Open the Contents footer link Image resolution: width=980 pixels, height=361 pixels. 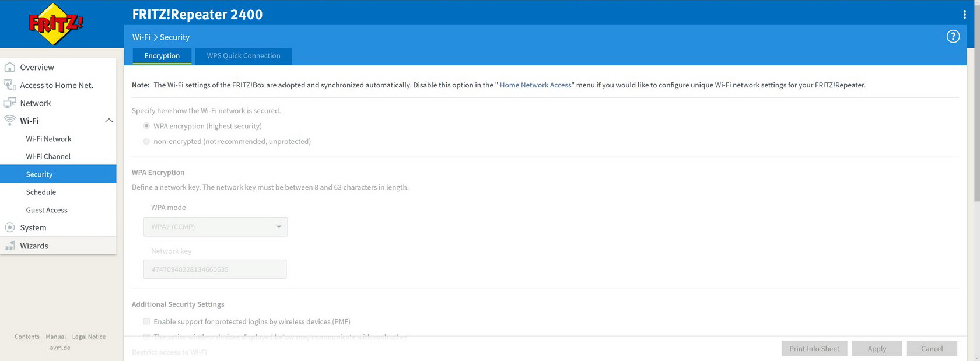pyautogui.click(x=27, y=337)
